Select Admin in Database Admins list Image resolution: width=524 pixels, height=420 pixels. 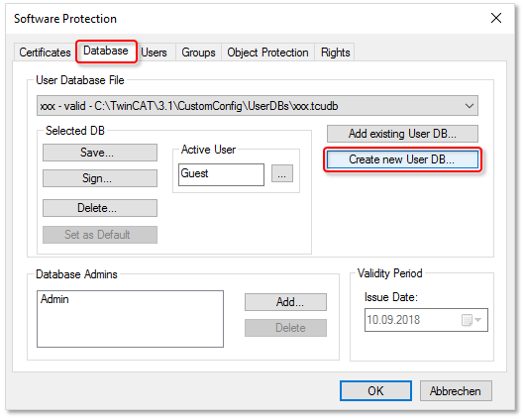point(54,299)
